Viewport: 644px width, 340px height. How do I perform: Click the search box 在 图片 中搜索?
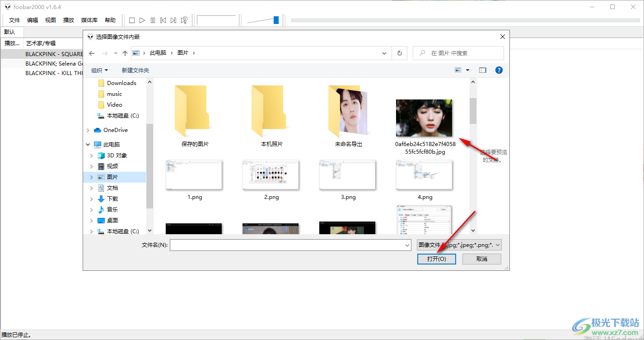tap(458, 53)
